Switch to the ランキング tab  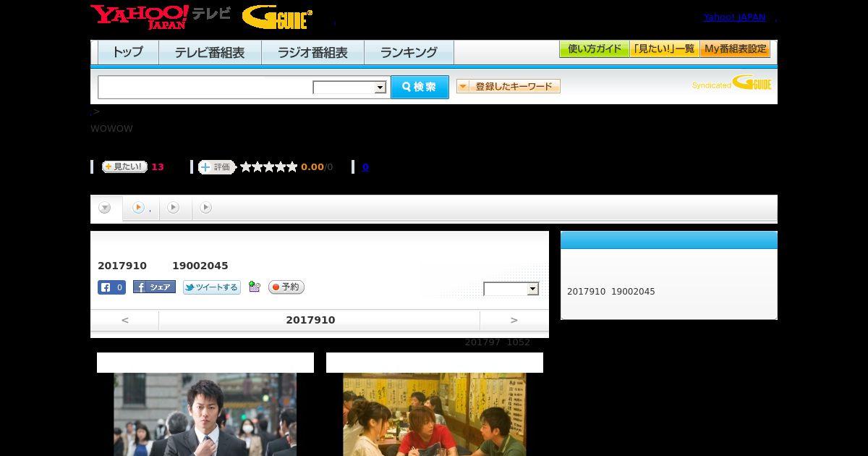409,52
